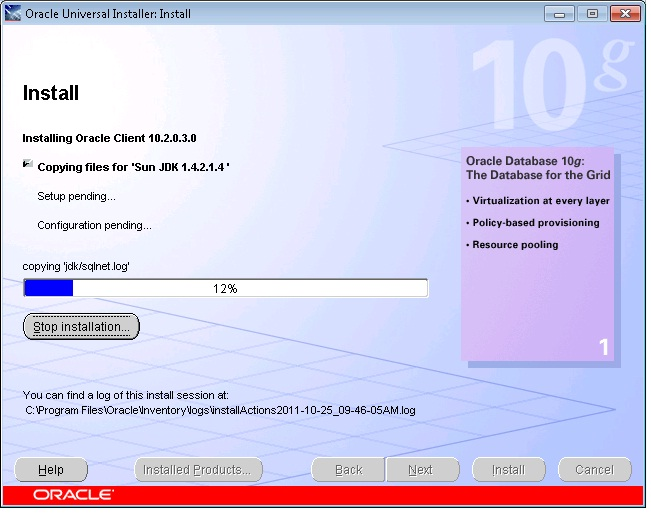Screen dimensions: 651x515
Task: Click the Installed Products button
Action: pyautogui.click(x=198, y=470)
